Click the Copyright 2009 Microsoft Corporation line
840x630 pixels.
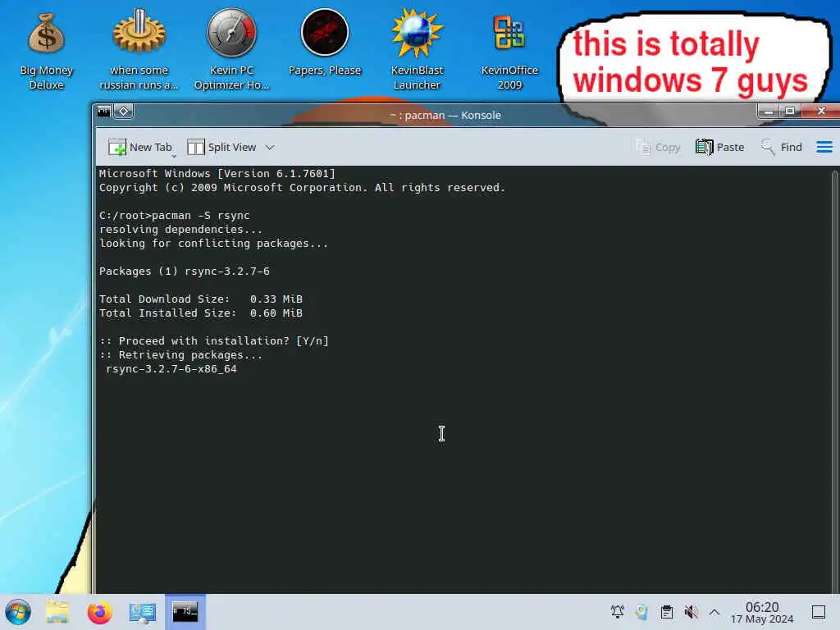pyautogui.click(x=302, y=188)
